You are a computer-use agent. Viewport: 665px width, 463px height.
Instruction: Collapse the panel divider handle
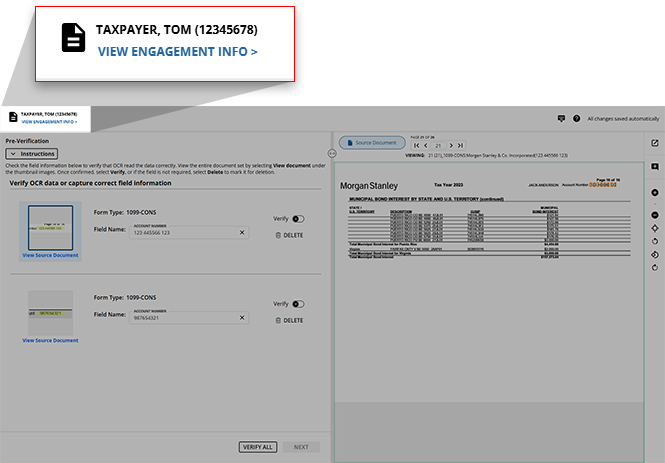332,153
